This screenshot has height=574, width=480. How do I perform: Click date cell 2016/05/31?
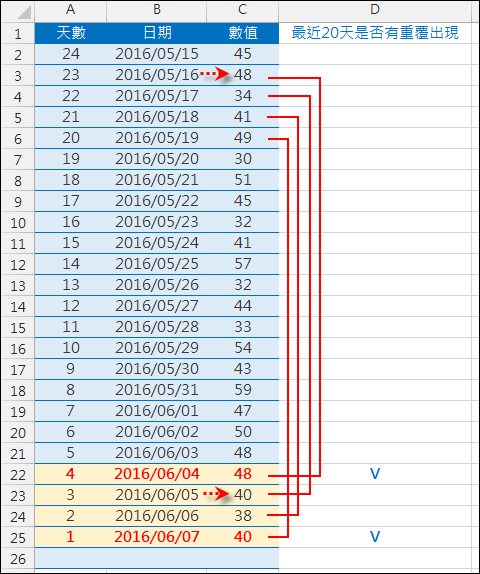click(157, 390)
